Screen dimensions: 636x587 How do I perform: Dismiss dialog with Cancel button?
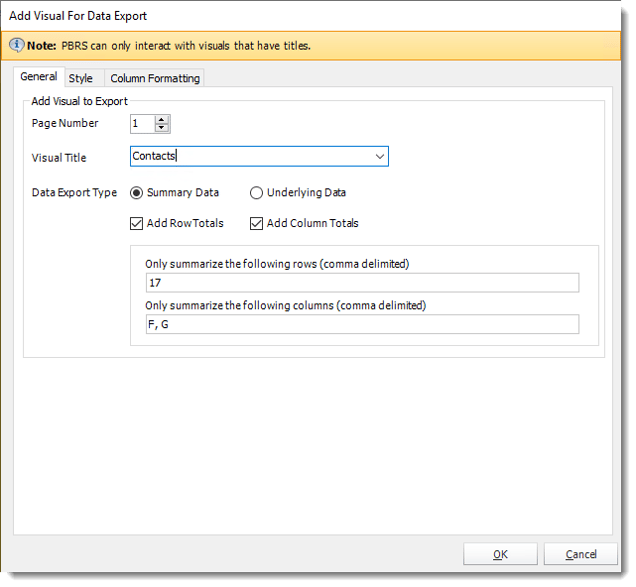click(580, 554)
